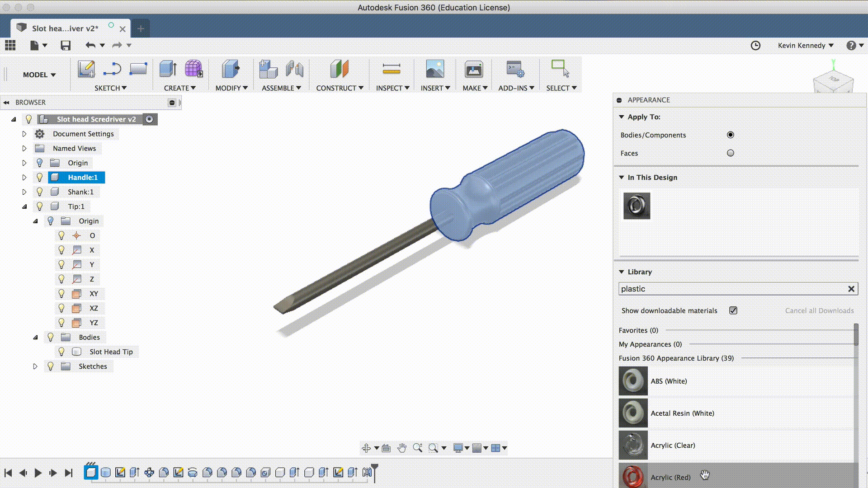Click Cancel all Downloads link
Image resolution: width=868 pixels, height=488 pixels.
point(819,310)
